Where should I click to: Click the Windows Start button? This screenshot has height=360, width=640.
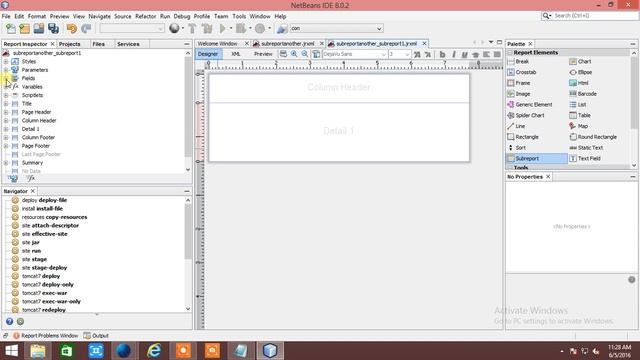11,351
